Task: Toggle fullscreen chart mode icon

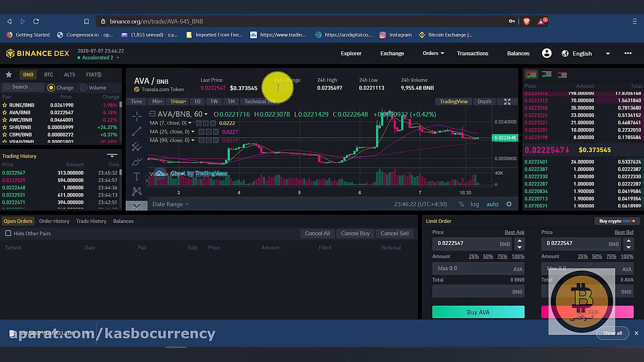Action: 507,102
